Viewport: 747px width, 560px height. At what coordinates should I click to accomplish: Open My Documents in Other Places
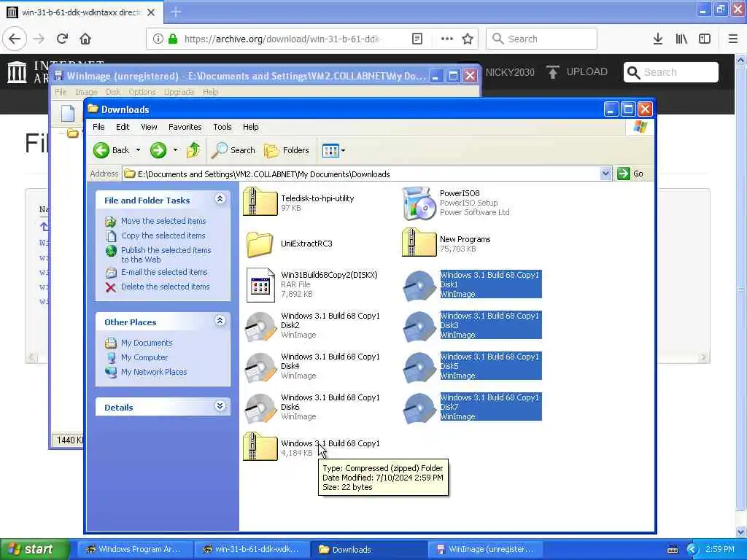(146, 343)
